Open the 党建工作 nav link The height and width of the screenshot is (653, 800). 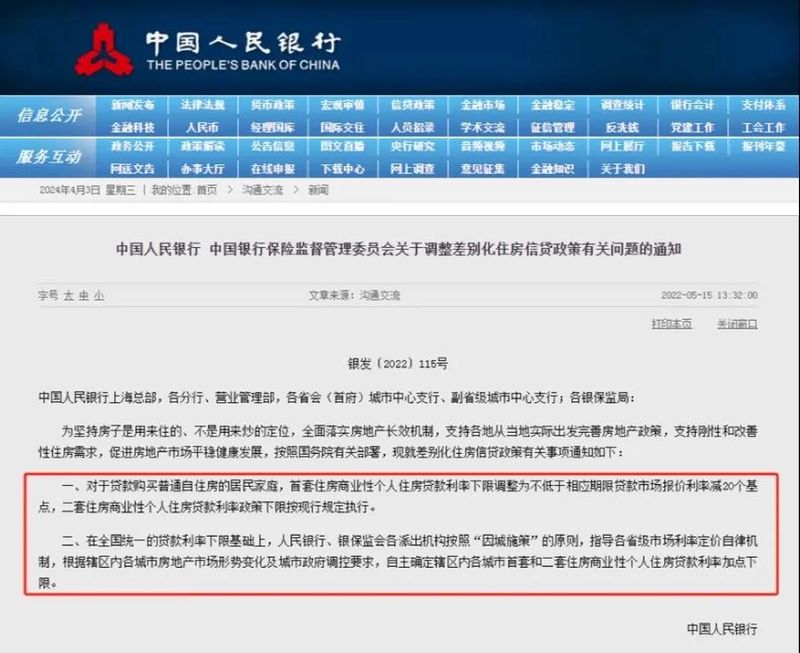pyautogui.click(x=692, y=128)
